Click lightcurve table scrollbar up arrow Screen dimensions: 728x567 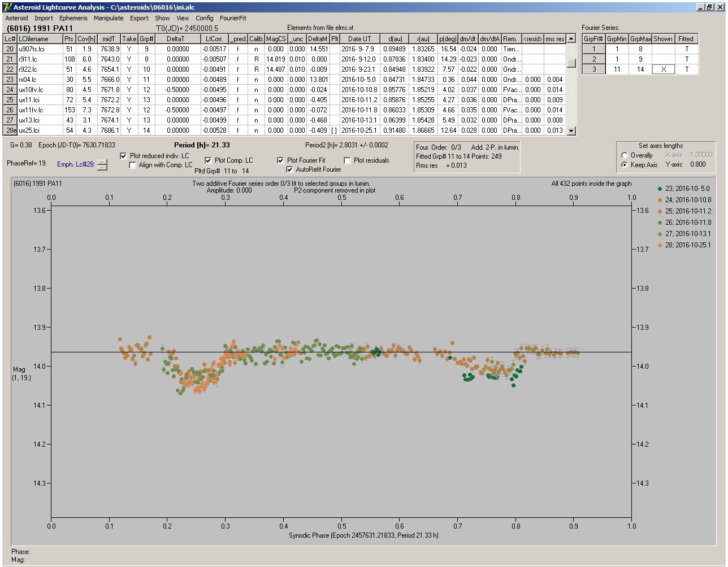click(571, 38)
